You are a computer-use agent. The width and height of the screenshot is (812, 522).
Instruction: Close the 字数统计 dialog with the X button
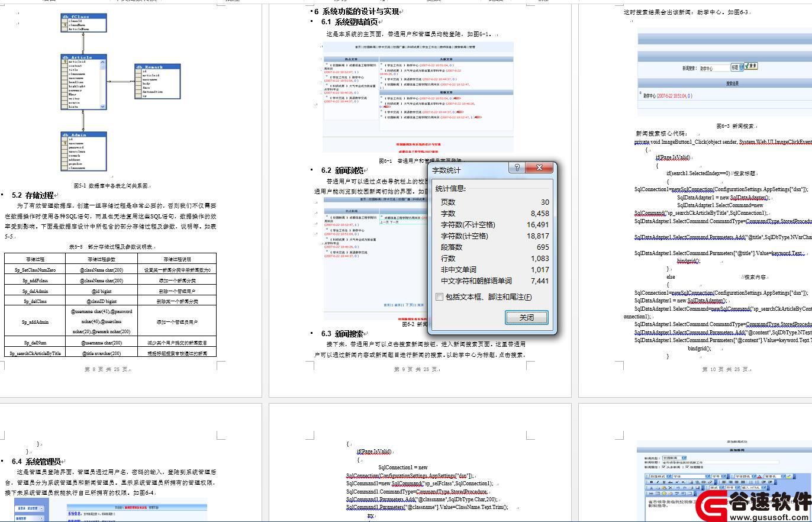click(x=539, y=168)
